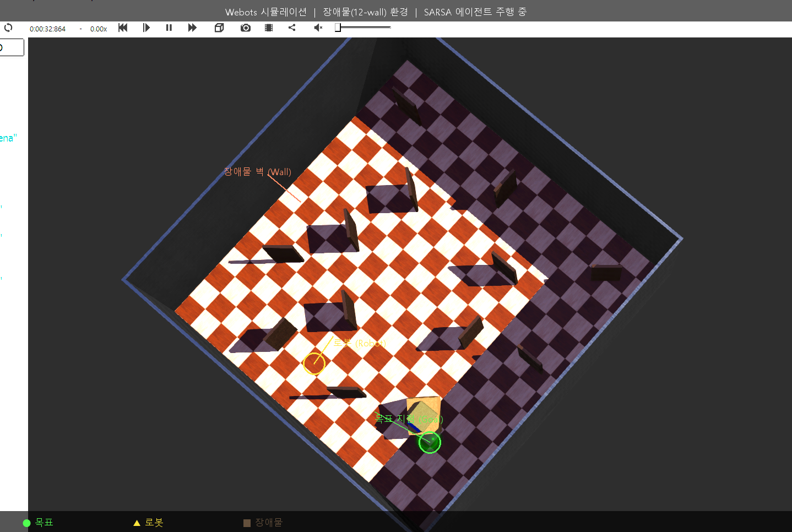Run simulation in fast-forward mode

pos(192,28)
